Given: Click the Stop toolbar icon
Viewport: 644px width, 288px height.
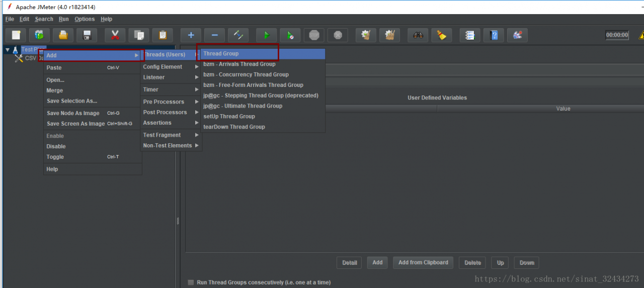Looking at the screenshot, I should tap(314, 35).
